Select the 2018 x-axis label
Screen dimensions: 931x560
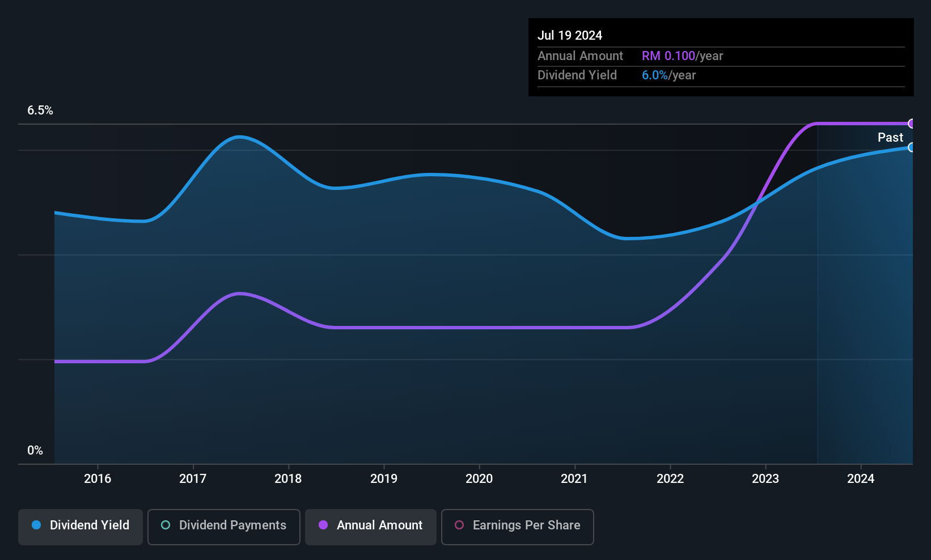[x=288, y=479]
